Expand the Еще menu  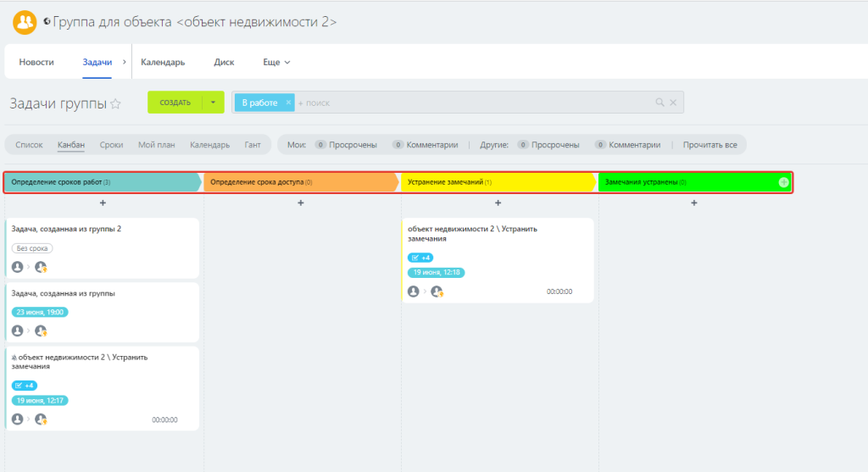coord(276,62)
